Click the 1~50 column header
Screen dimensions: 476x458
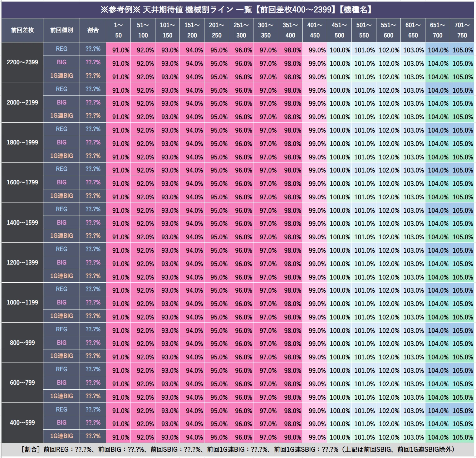[x=118, y=30]
